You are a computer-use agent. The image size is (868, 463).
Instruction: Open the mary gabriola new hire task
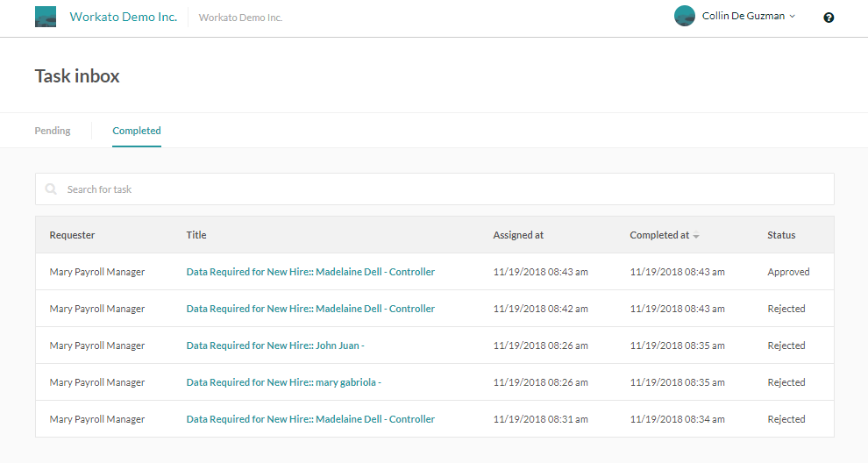click(x=283, y=382)
